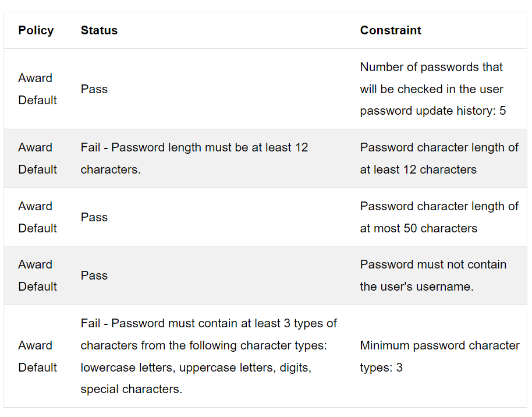Image resolution: width=532 pixels, height=417 pixels.
Task: Select Award Default in the last row
Action: click(x=37, y=356)
